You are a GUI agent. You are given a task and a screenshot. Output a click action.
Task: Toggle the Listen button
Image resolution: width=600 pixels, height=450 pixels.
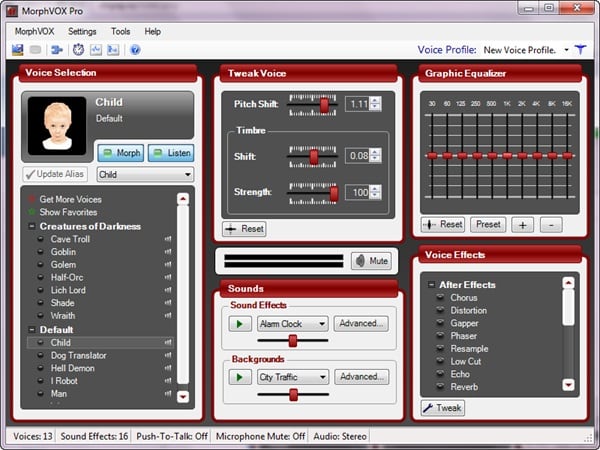click(170, 153)
